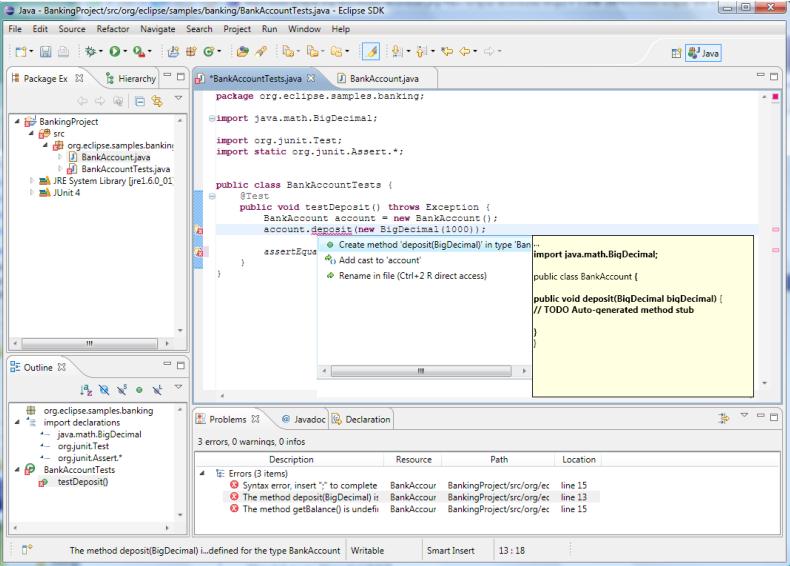Fold testDeposit method in editor gutter

(x=212, y=197)
